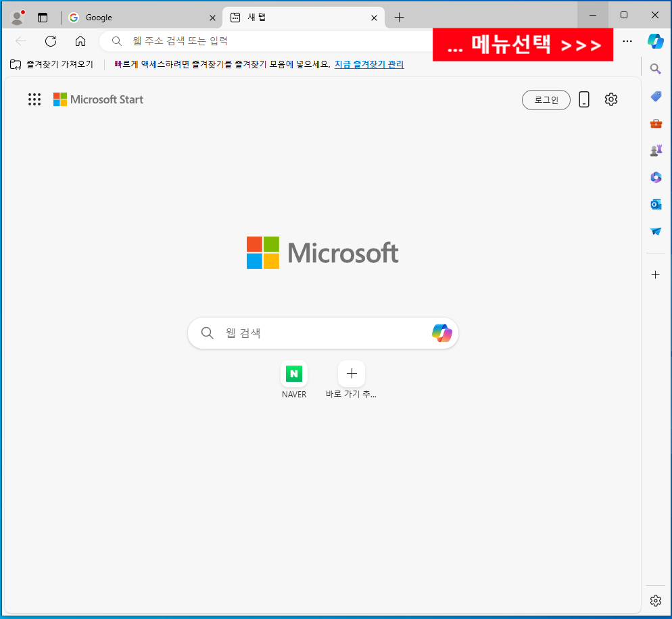Screen dimensions: 672x619
Task: Open the mobile phone icon
Action: (583, 99)
